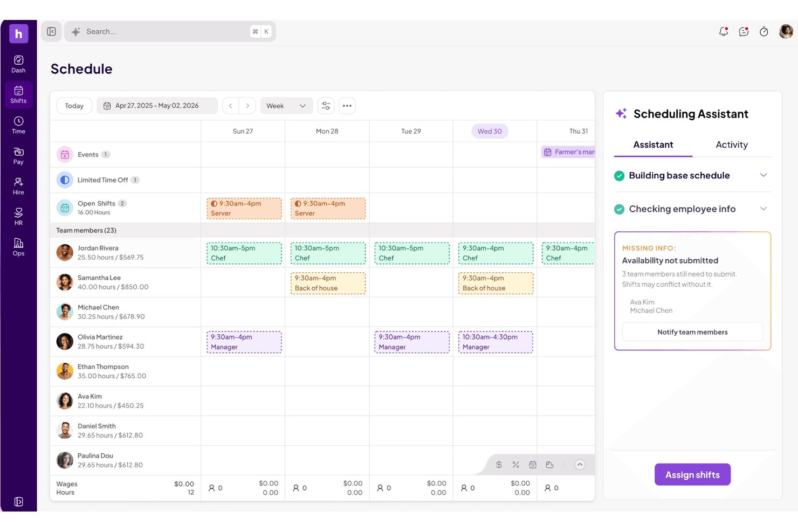Collapse footer with circled up arrow
The image size is (798, 532).
(580, 465)
